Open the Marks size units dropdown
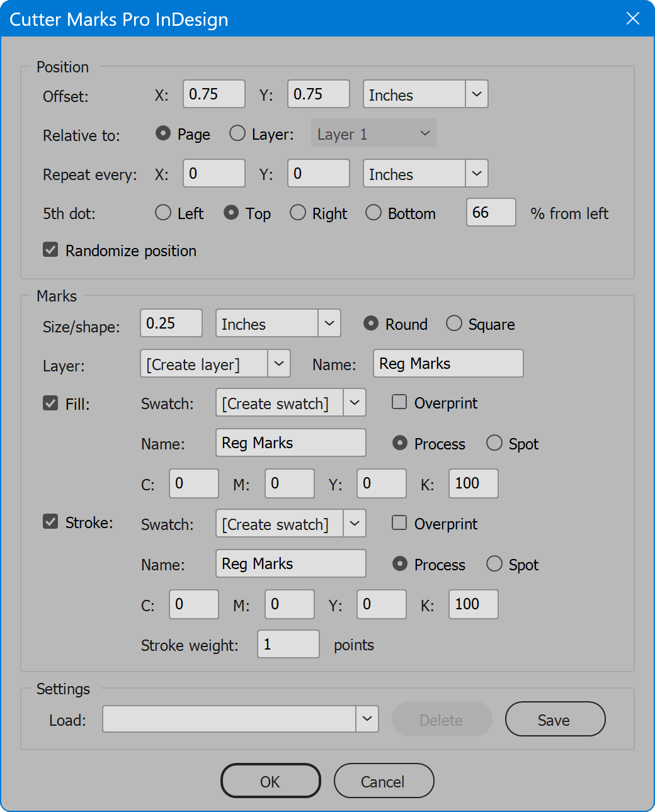This screenshot has height=812, width=655. click(278, 324)
